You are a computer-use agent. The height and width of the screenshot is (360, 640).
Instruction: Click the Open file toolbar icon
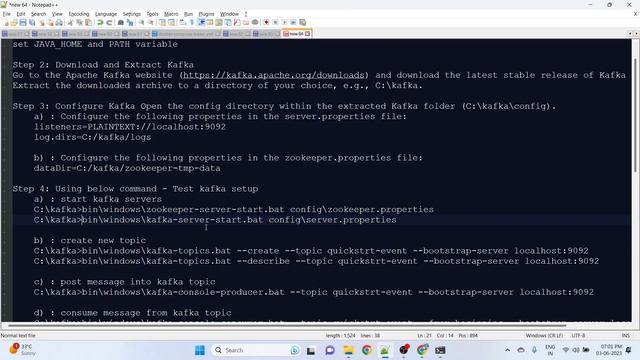[x=14, y=22]
